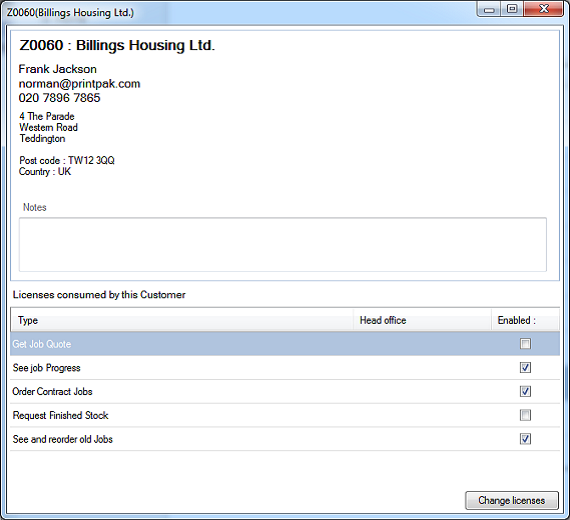
Task: Click the phone number 020 7896 7865
Action: 59,98
